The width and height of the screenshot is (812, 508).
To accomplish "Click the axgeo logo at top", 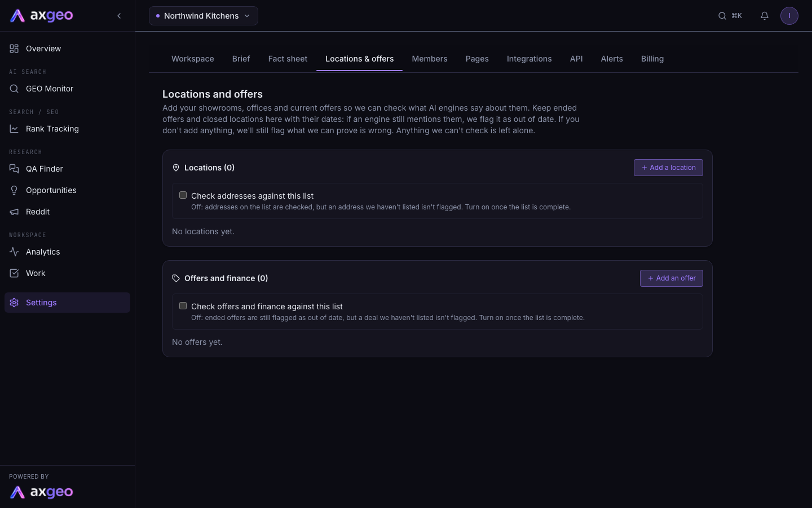I will (x=42, y=16).
